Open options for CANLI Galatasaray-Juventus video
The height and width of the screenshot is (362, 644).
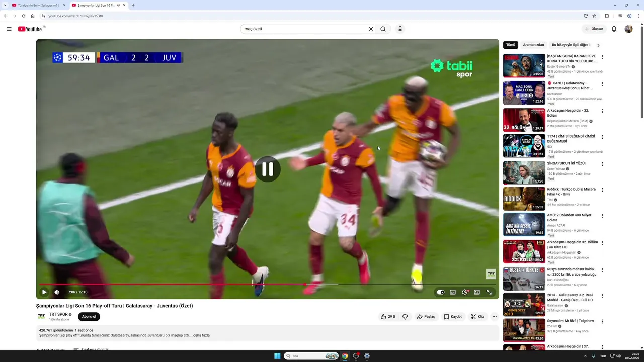[602, 84]
